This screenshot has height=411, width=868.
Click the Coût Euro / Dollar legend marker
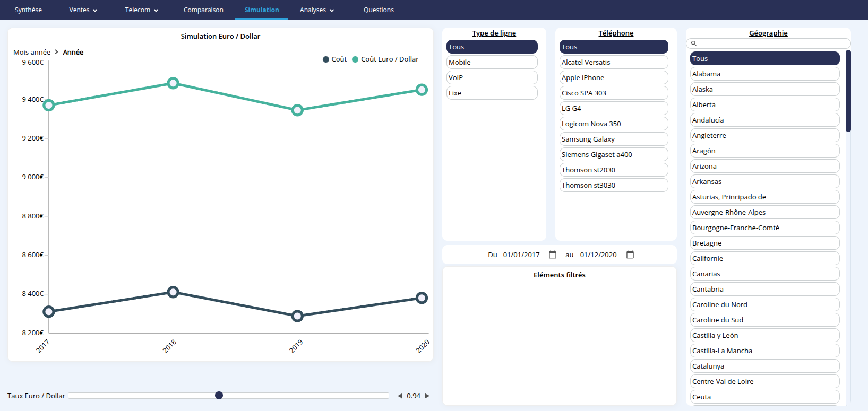point(355,59)
